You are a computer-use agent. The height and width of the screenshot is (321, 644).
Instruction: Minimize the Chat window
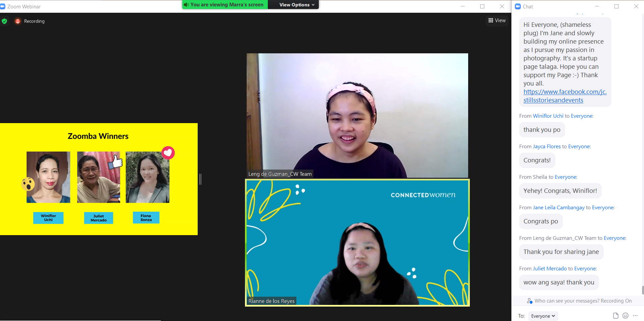pyautogui.click(x=597, y=6)
